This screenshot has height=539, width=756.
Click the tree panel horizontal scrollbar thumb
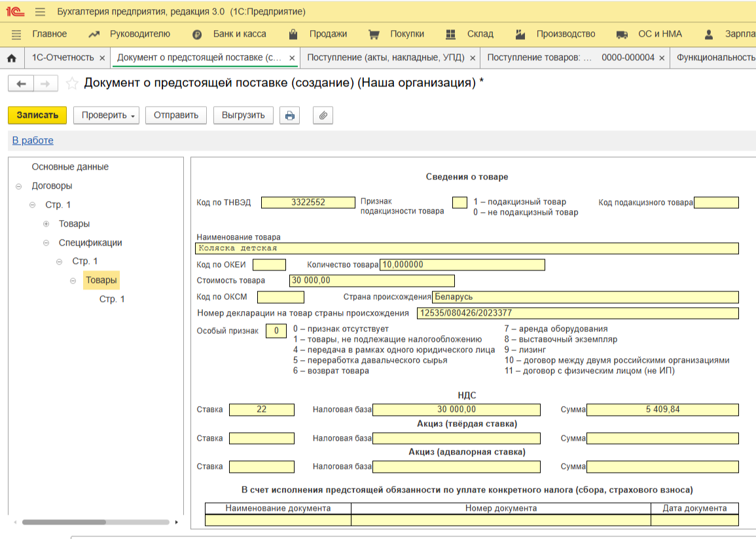[x=63, y=522]
